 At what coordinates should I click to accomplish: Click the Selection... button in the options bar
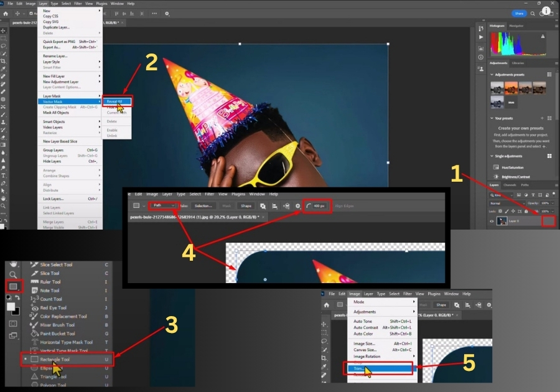point(203,206)
